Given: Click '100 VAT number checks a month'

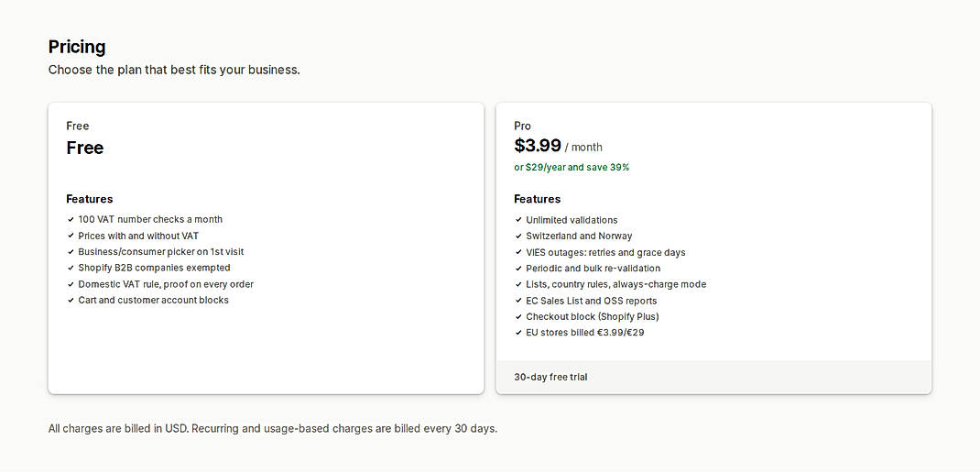Looking at the screenshot, I should point(150,220).
